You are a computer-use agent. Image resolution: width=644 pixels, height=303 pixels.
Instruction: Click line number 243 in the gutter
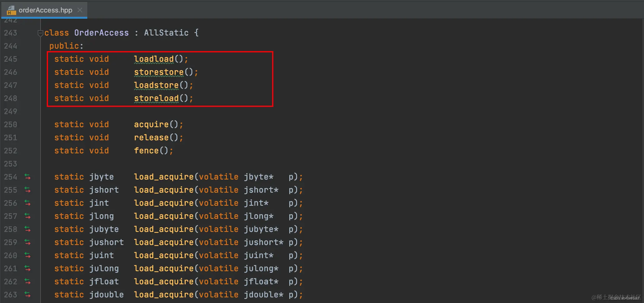(x=11, y=33)
